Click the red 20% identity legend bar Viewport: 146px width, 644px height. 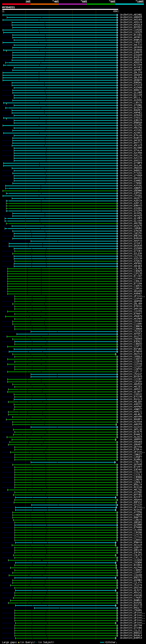click(16, 4)
